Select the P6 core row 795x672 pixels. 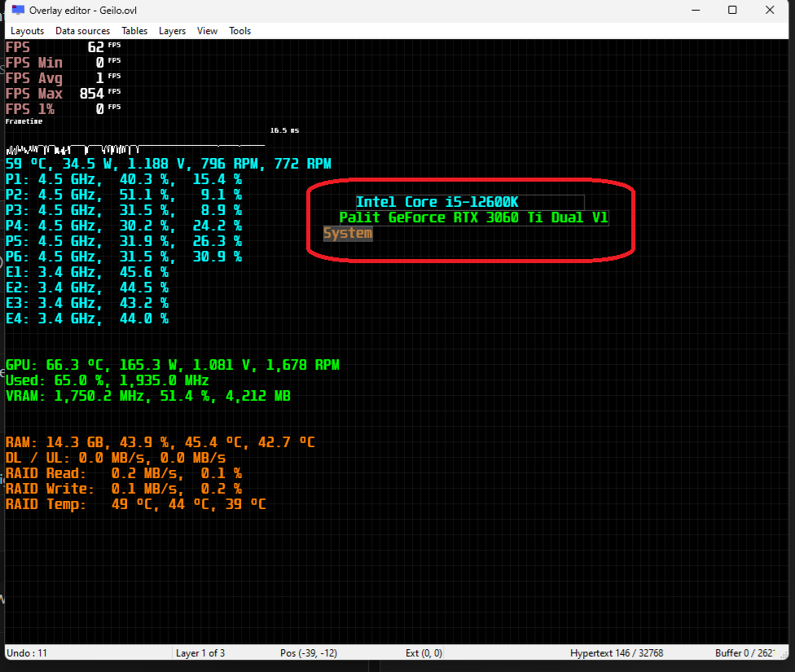(x=124, y=257)
